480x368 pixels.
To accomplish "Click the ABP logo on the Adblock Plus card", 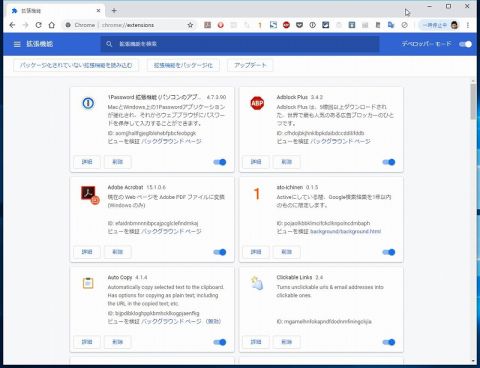I will click(257, 103).
